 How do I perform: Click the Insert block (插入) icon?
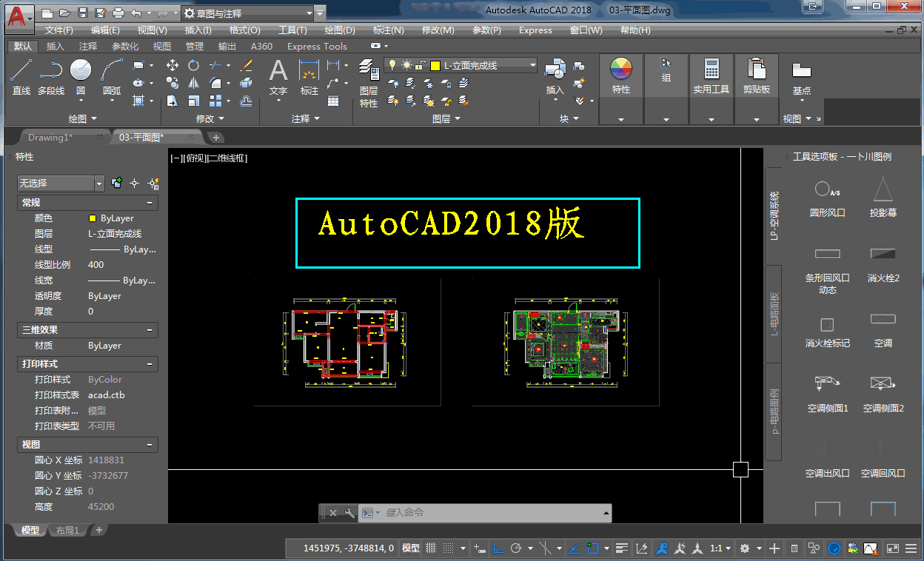(555, 77)
